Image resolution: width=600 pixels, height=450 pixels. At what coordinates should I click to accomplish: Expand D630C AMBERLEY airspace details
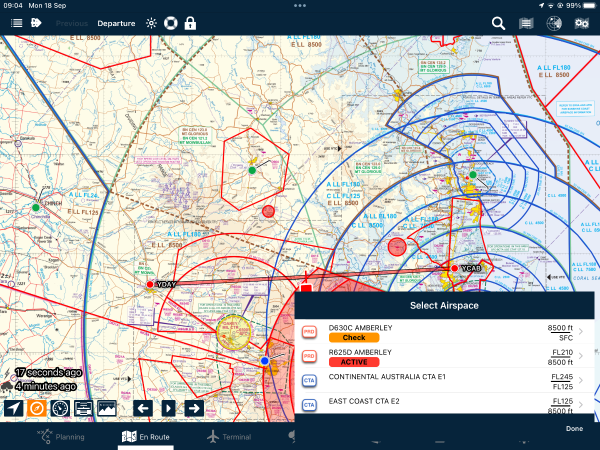pyautogui.click(x=582, y=332)
